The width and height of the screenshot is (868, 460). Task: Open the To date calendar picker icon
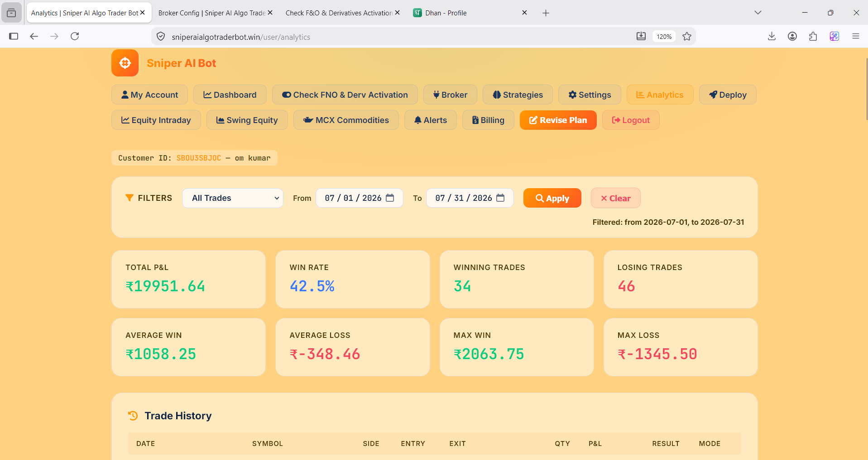click(500, 198)
